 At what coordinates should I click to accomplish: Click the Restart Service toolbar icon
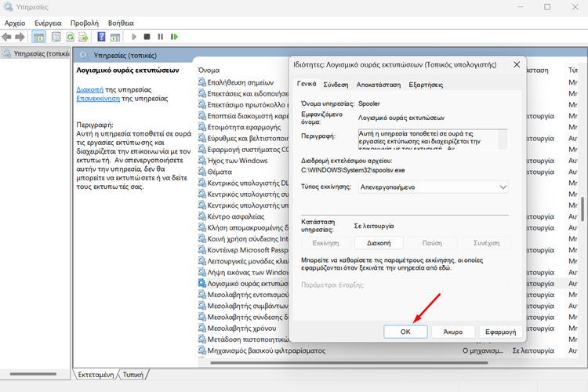(173, 37)
